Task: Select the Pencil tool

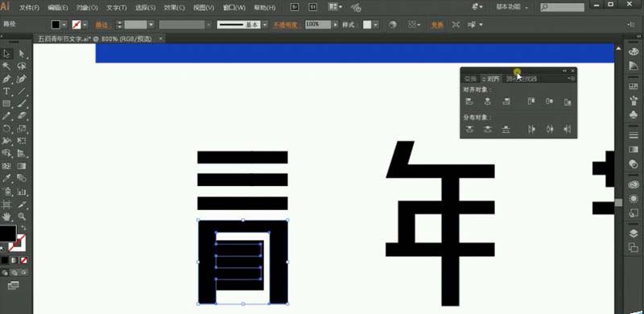Action: (6, 116)
